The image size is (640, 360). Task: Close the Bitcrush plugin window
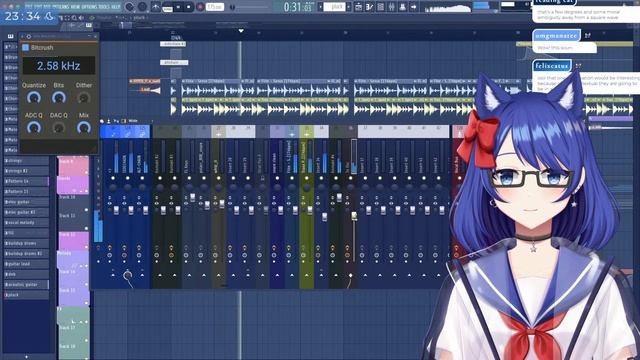[96, 36]
